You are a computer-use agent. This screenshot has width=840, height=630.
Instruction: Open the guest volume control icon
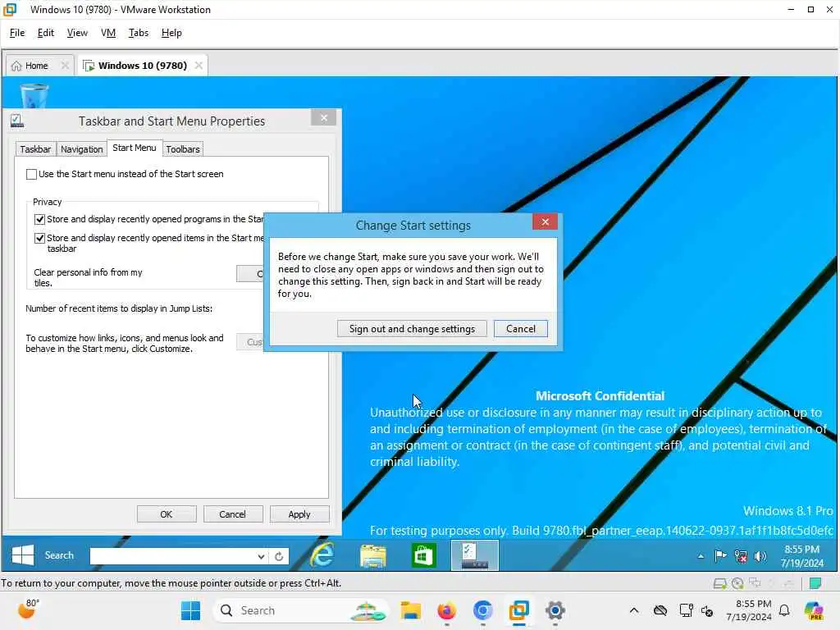[x=760, y=557]
